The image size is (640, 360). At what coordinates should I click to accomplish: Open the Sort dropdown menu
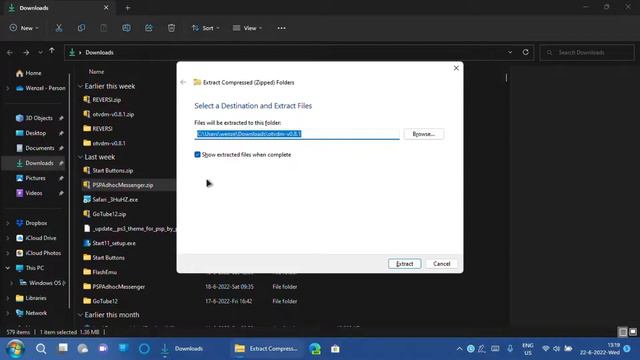point(206,28)
